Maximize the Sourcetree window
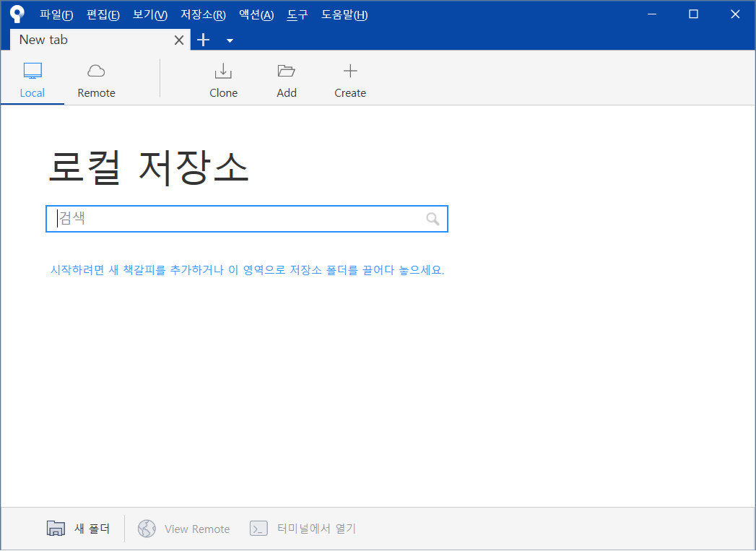The image size is (756, 551). click(693, 14)
